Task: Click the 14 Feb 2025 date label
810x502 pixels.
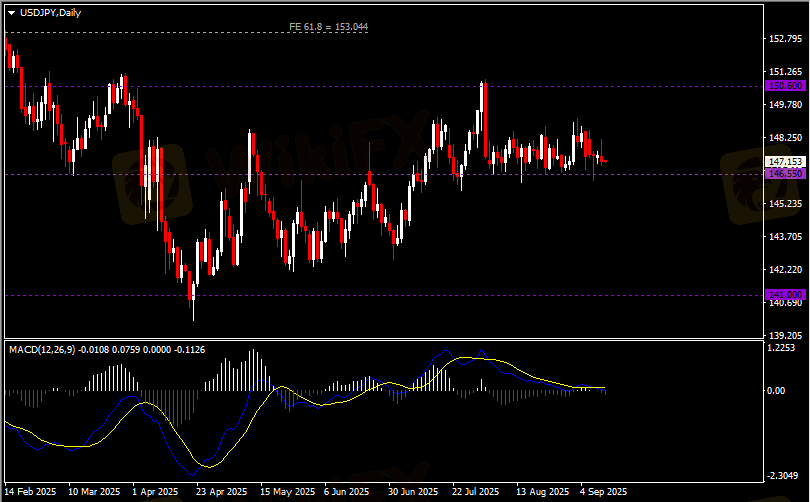Action: [x=31, y=492]
